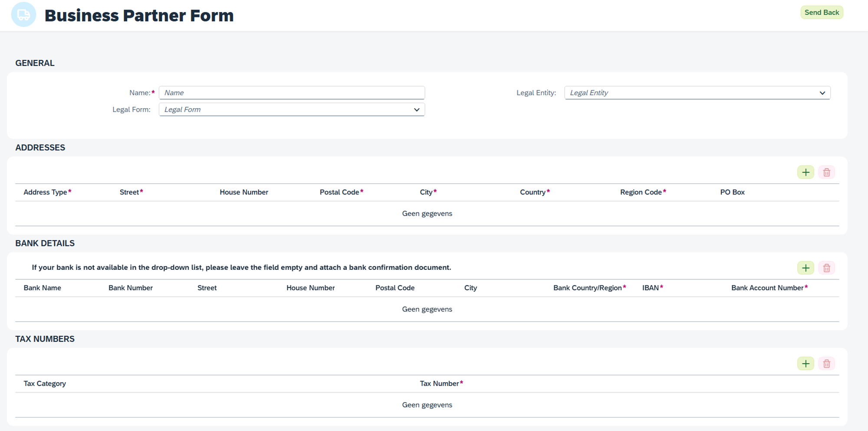Click the delete icon in Tax Numbers

[827, 363]
